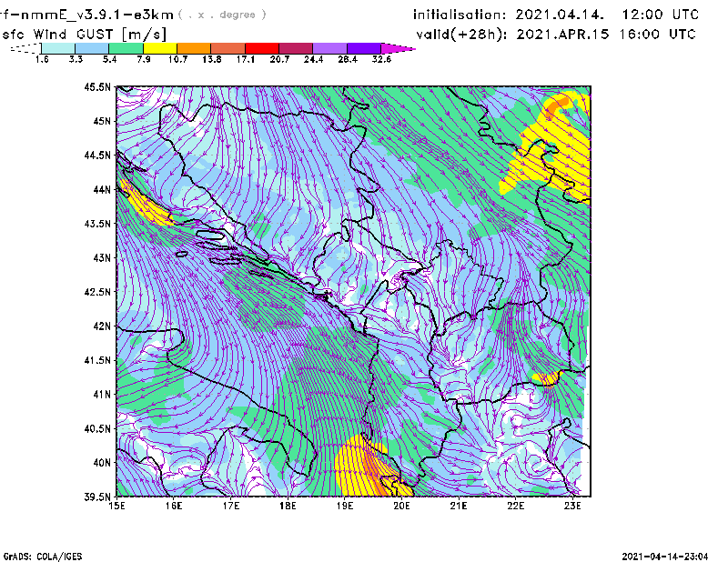
Task: Click the legend value 32.6
Action: [x=381, y=59]
